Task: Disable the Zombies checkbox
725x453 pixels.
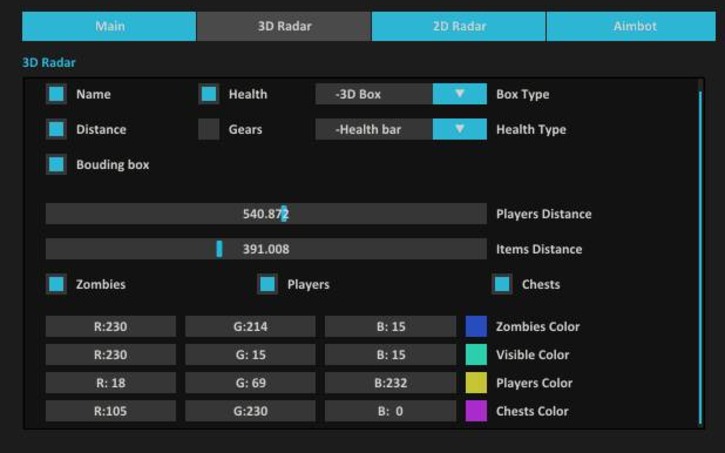Action: [56, 284]
